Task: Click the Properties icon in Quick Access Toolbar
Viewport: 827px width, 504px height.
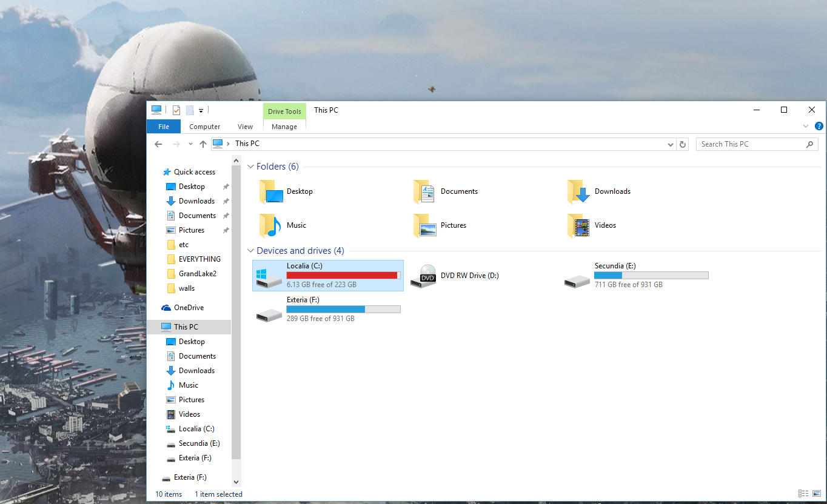Action: pyautogui.click(x=176, y=110)
